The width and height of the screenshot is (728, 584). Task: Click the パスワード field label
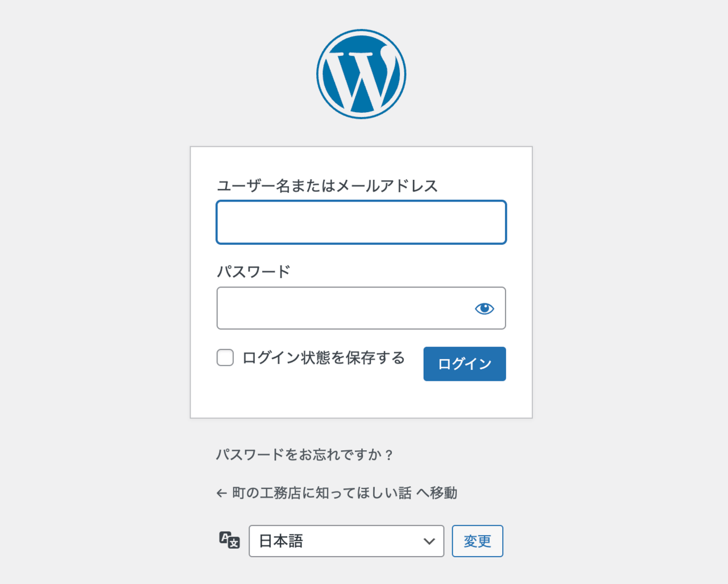click(254, 272)
